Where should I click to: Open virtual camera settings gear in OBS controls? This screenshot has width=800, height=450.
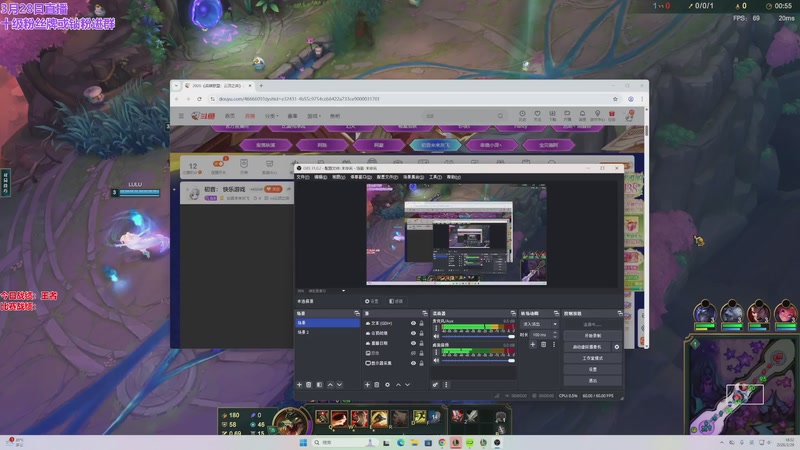click(617, 347)
